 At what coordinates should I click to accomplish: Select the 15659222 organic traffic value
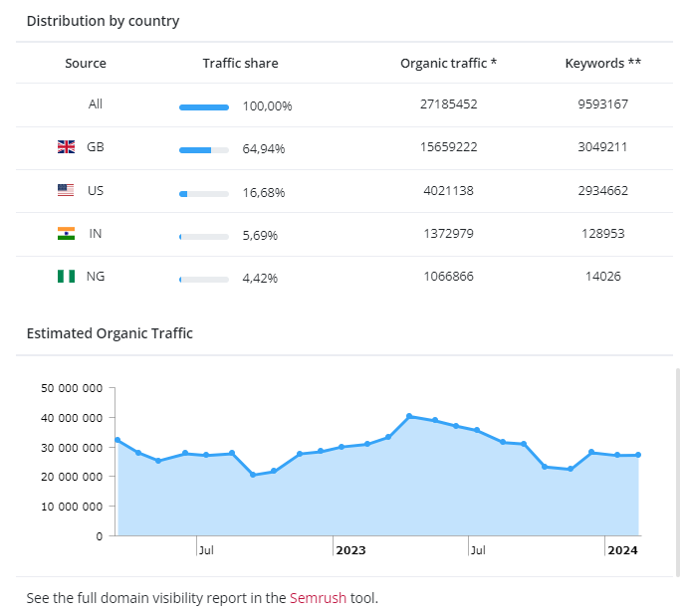449,146
